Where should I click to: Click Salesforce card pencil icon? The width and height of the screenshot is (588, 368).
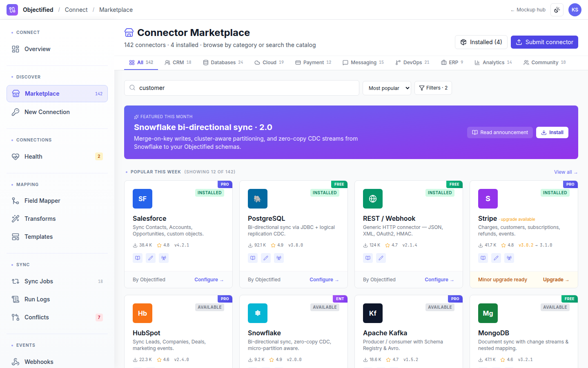coord(151,258)
